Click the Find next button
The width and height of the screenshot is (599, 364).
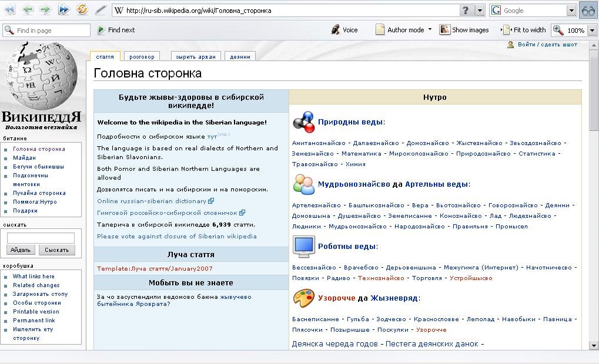tap(116, 30)
